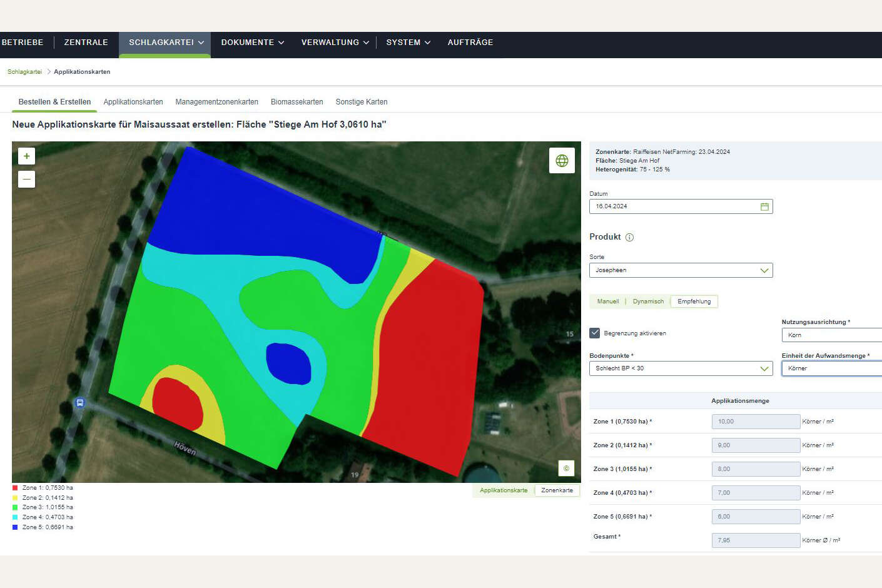
Task: Select the Manuell mode
Action: point(608,302)
